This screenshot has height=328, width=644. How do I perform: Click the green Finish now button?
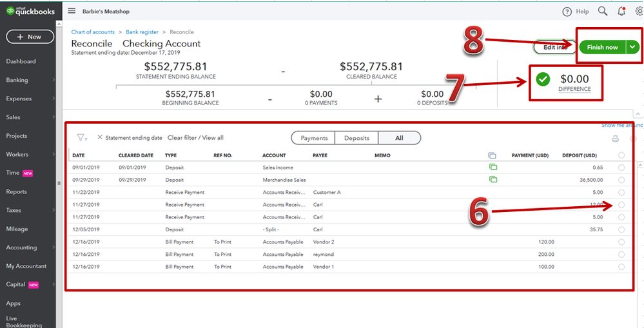pos(602,47)
